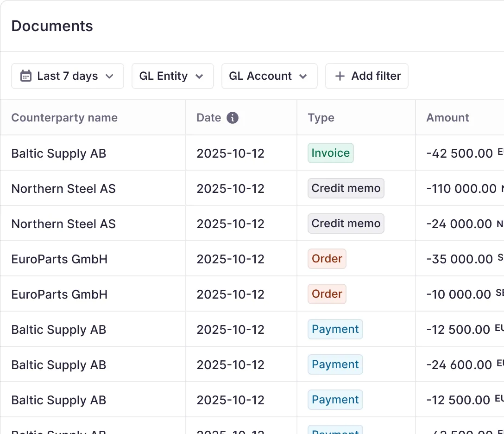This screenshot has width=504, height=434.
Task: Click the info icon beside Date header
Action: (233, 118)
